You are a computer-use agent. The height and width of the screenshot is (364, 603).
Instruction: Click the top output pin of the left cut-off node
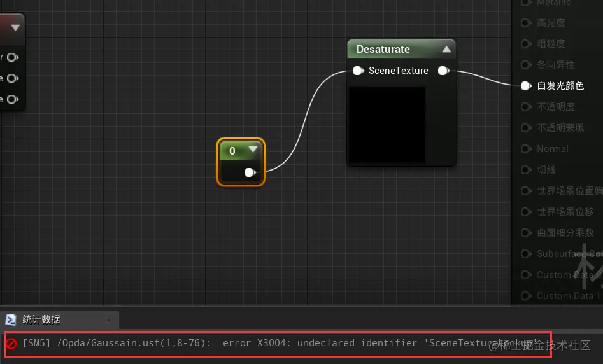click(12, 57)
